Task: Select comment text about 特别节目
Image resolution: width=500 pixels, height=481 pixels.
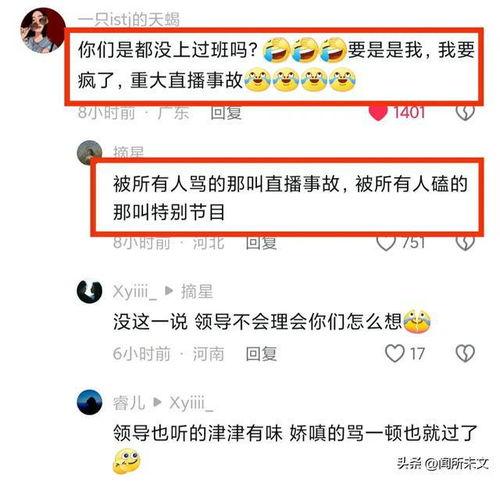Action: click(x=290, y=198)
